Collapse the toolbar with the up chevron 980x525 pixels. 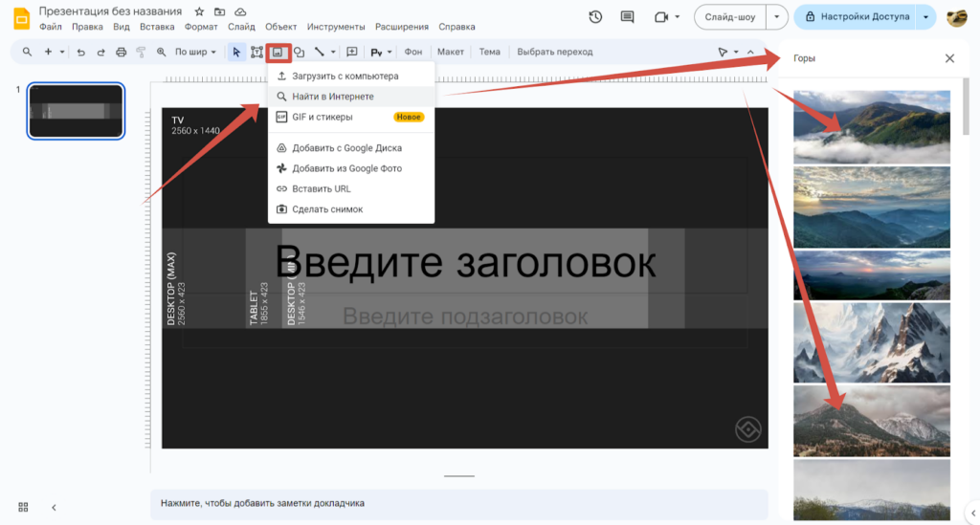[750, 53]
